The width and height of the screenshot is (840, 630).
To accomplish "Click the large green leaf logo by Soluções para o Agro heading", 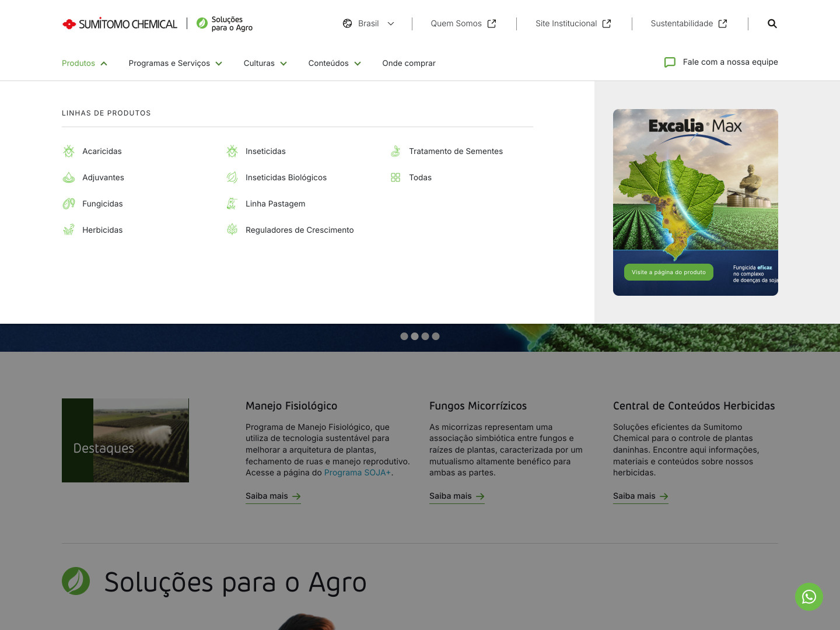I will pyautogui.click(x=76, y=581).
